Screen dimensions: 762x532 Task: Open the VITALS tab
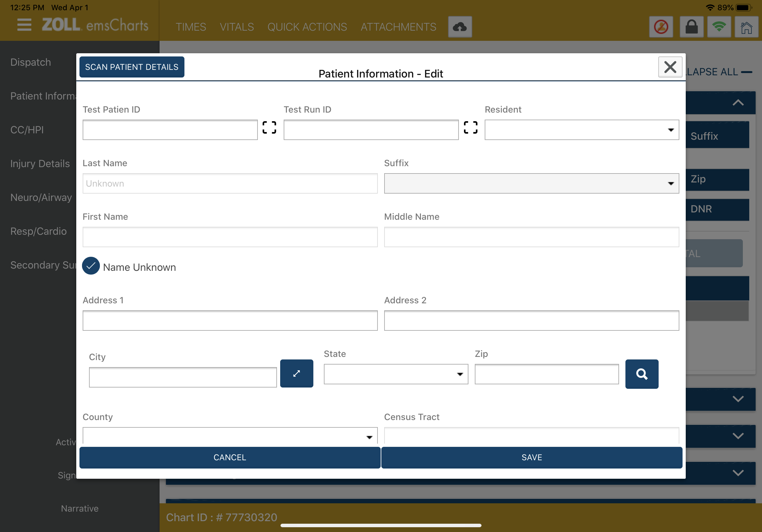click(237, 27)
